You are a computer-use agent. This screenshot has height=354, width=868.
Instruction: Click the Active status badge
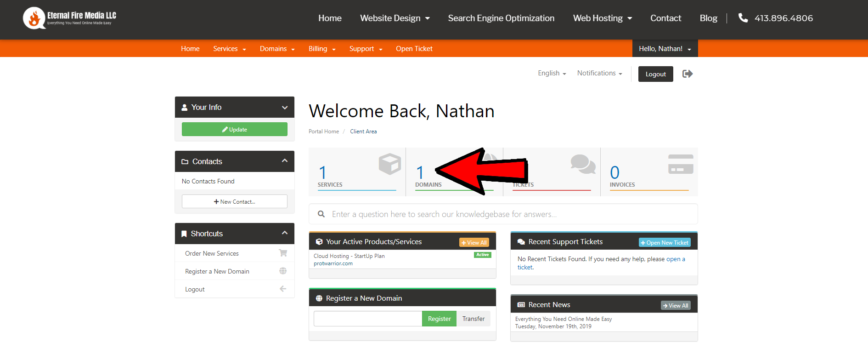483,255
